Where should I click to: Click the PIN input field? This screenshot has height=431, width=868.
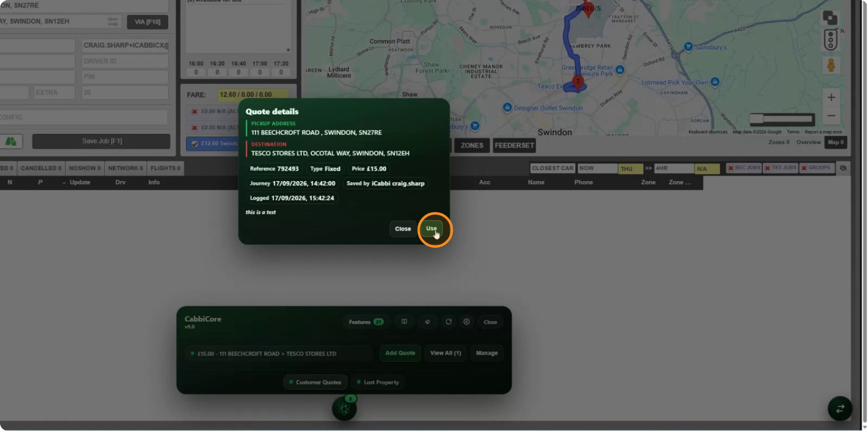(125, 77)
